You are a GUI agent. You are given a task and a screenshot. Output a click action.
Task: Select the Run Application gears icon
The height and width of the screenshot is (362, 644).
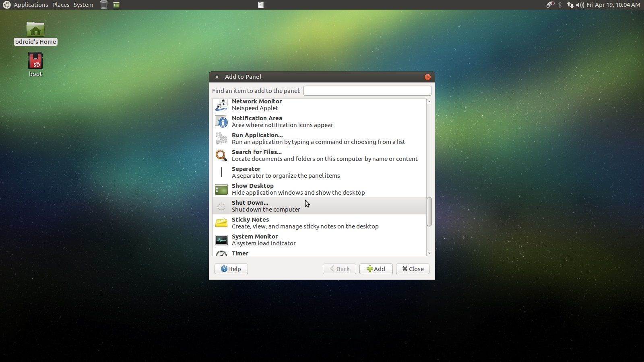221,139
